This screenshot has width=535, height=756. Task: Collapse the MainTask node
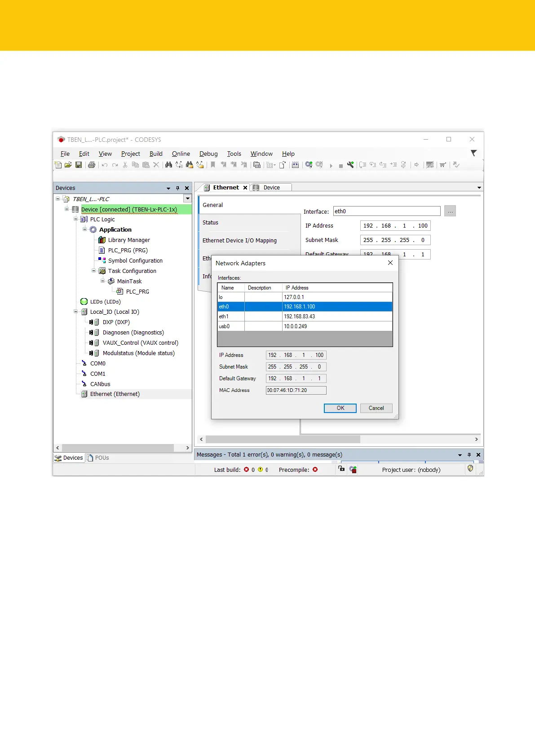tap(102, 281)
